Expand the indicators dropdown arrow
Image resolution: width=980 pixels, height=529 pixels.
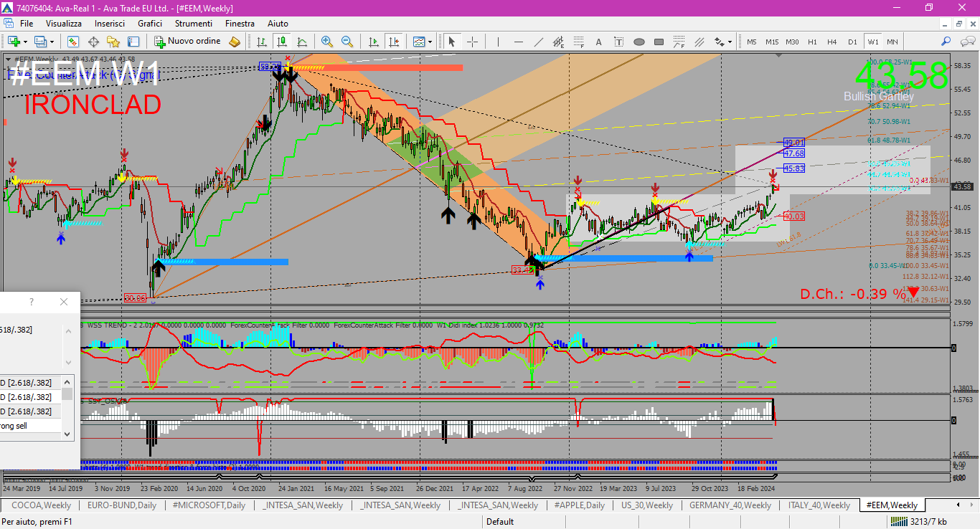(x=430, y=42)
